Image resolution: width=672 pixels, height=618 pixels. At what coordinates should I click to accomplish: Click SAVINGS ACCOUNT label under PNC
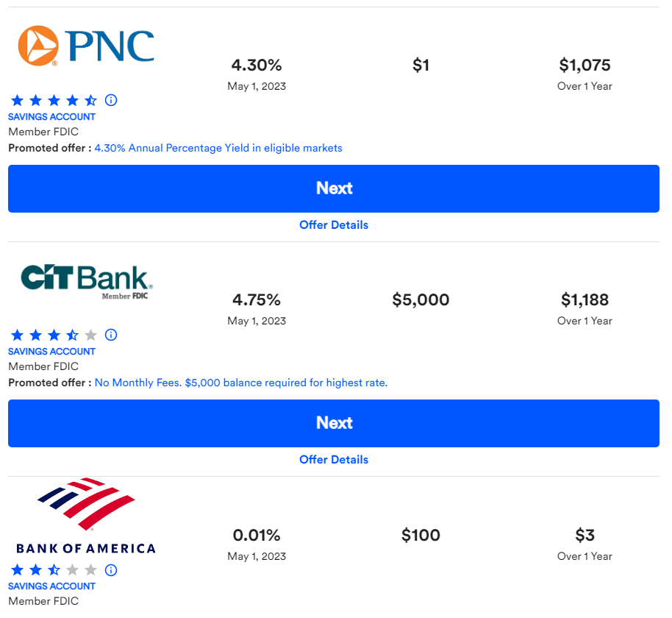[52, 117]
